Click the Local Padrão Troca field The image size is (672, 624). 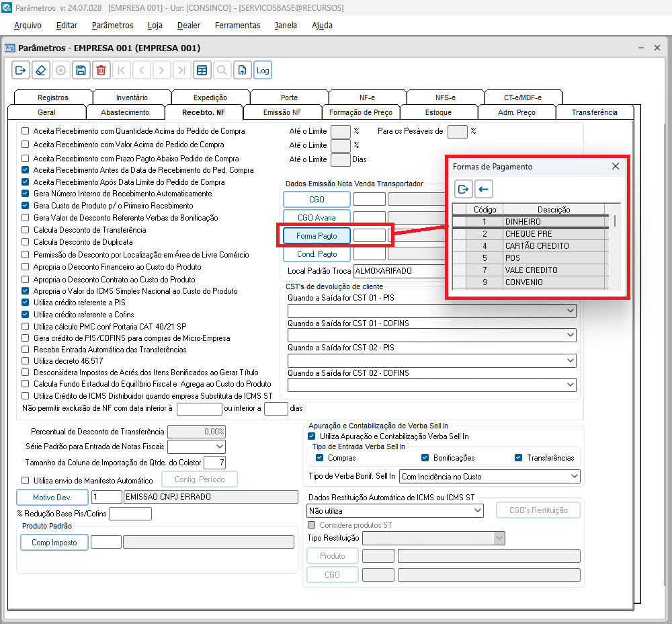(x=399, y=270)
